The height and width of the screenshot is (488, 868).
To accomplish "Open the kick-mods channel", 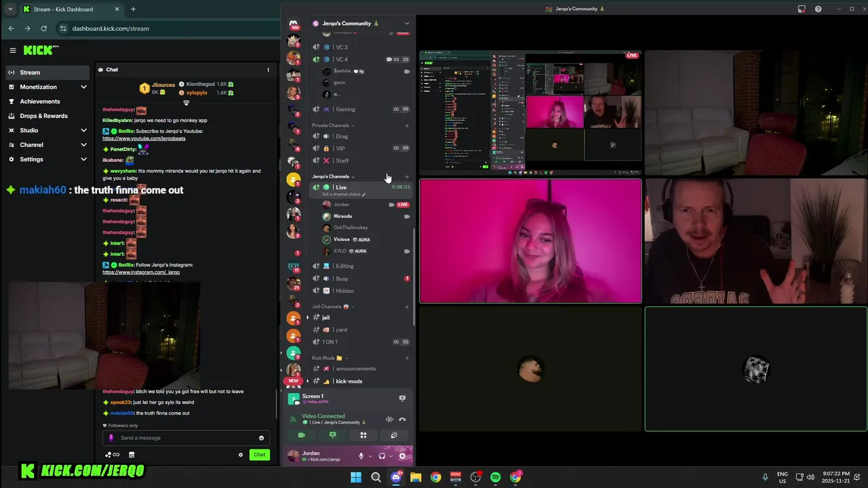I will 361,381.
